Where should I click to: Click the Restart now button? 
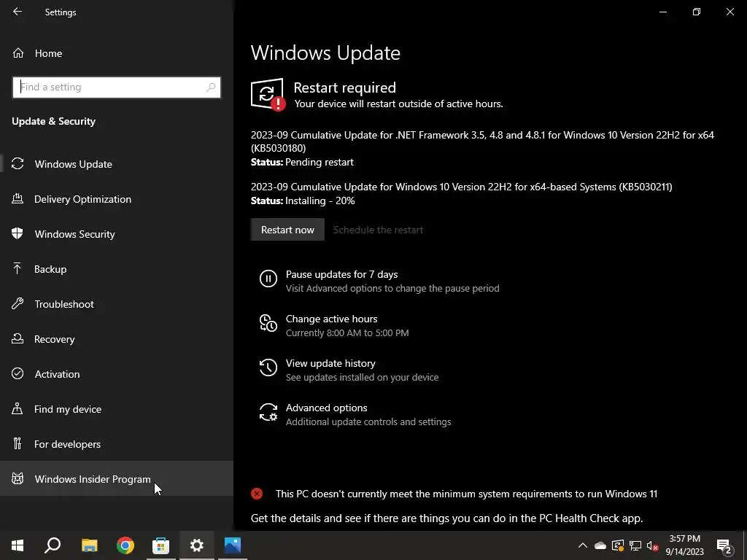click(x=287, y=230)
